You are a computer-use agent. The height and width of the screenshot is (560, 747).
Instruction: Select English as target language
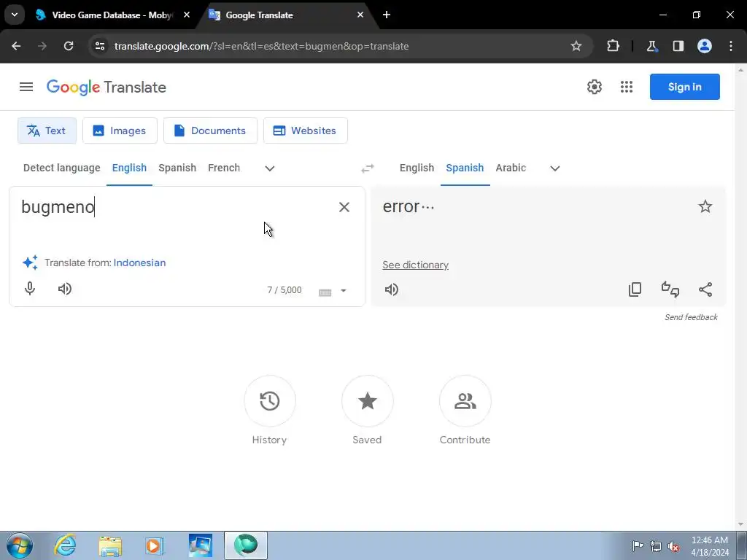coord(417,168)
